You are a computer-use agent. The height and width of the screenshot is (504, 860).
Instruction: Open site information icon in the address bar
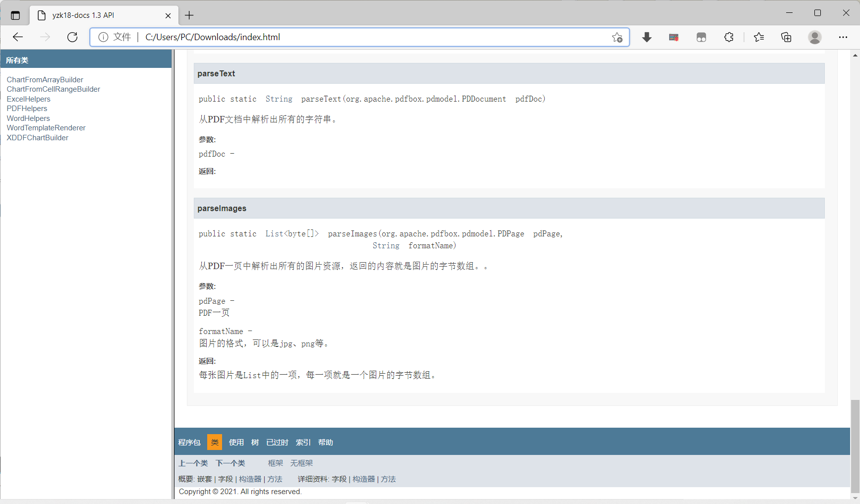pos(103,37)
